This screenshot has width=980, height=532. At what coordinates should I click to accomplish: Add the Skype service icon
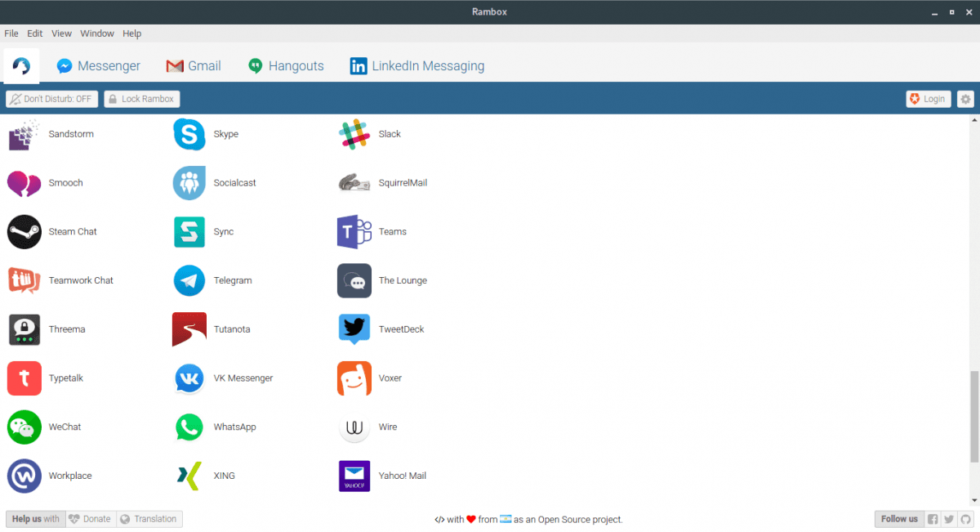(x=189, y=134)
